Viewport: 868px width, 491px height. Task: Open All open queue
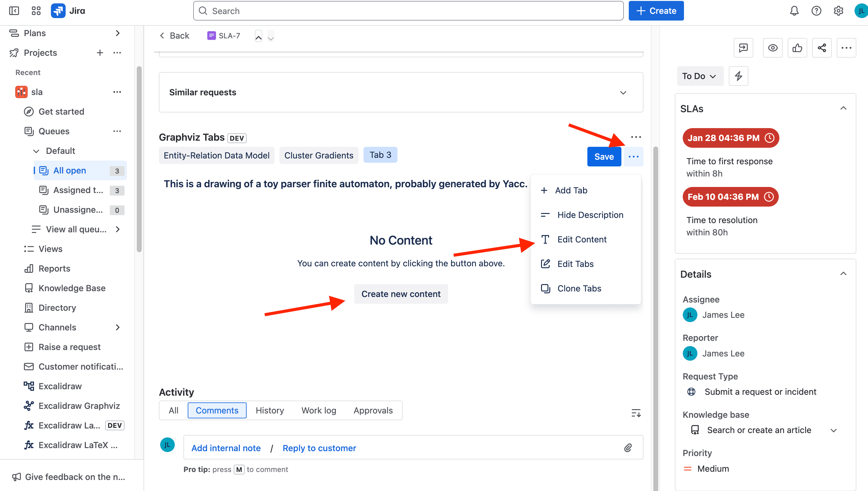(x=80, y=170)
